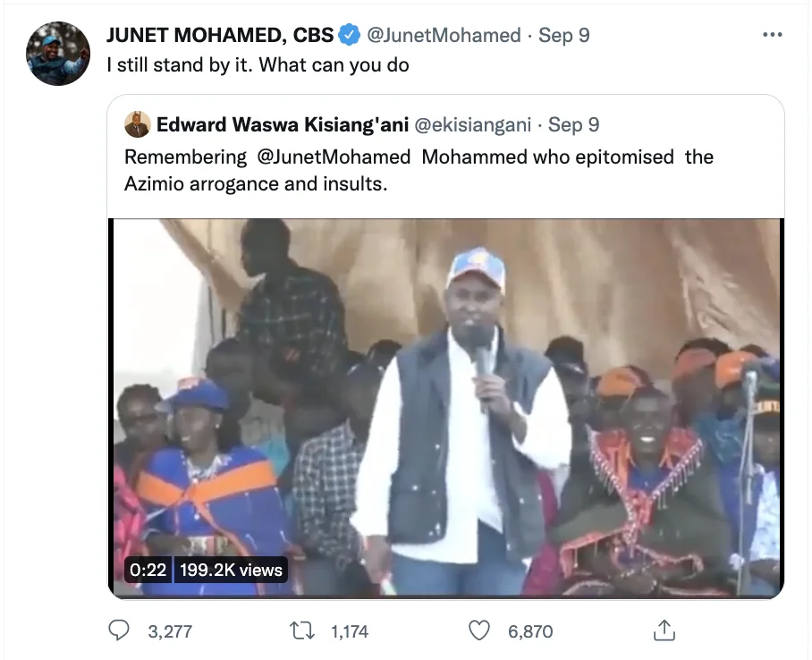This screenshot has width=812, height=660.
Task: Click the @JunetMohamed handle in the header
Action: click(444, 35)
